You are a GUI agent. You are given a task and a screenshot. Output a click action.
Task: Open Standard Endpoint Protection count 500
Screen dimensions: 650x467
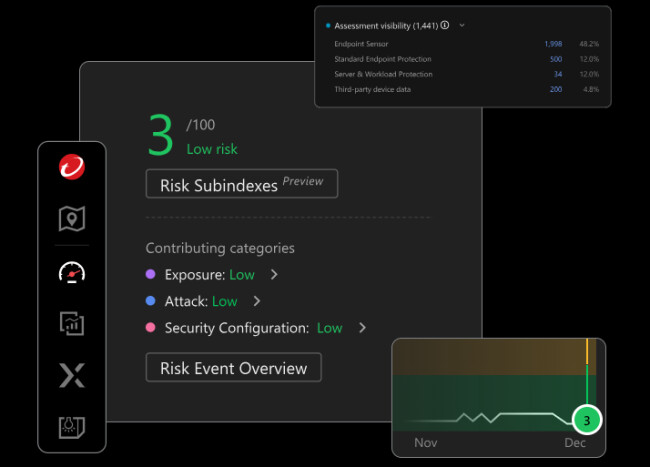[x=555, y=59]
